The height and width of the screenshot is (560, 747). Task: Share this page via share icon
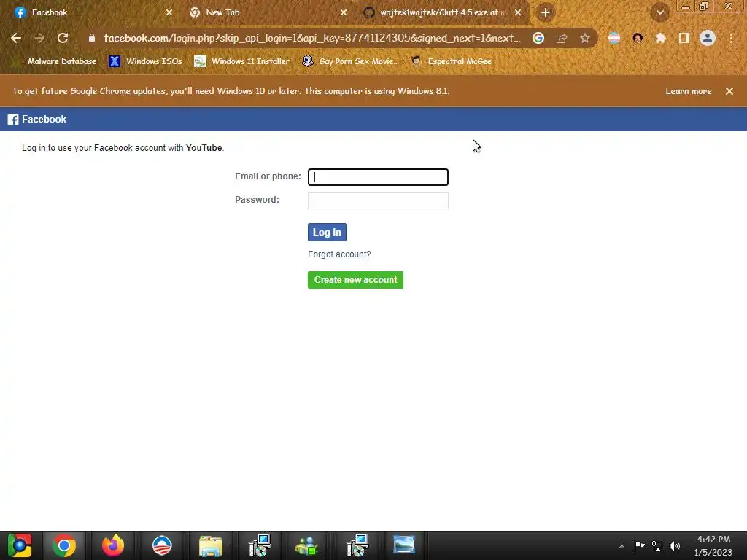coord(562,38)
